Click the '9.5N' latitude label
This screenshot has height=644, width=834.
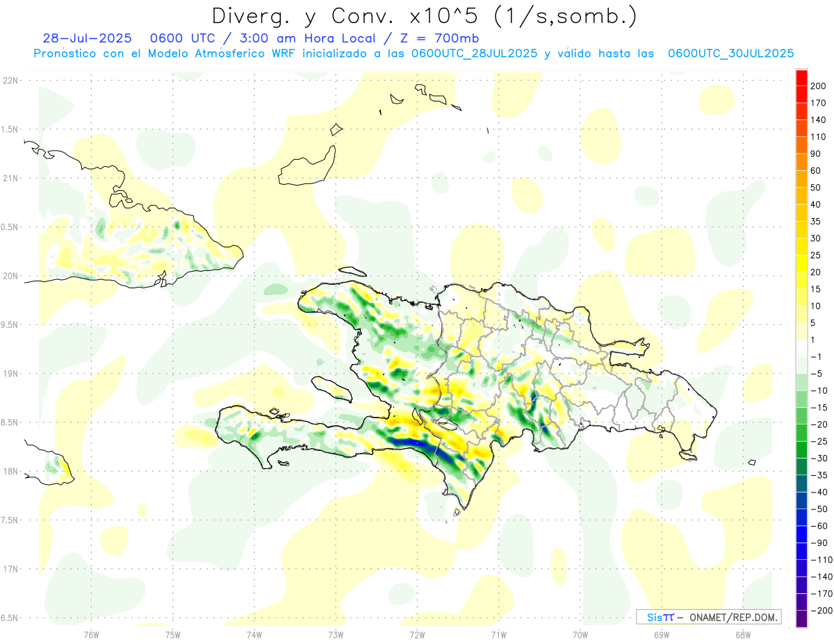click(x=10, y=324)
